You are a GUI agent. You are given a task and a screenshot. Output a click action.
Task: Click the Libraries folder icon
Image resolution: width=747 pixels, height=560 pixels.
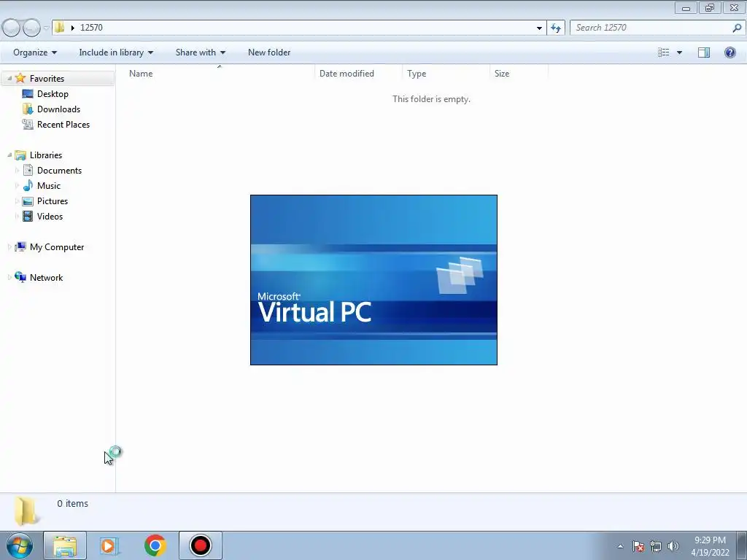click(x=20, y=155)
